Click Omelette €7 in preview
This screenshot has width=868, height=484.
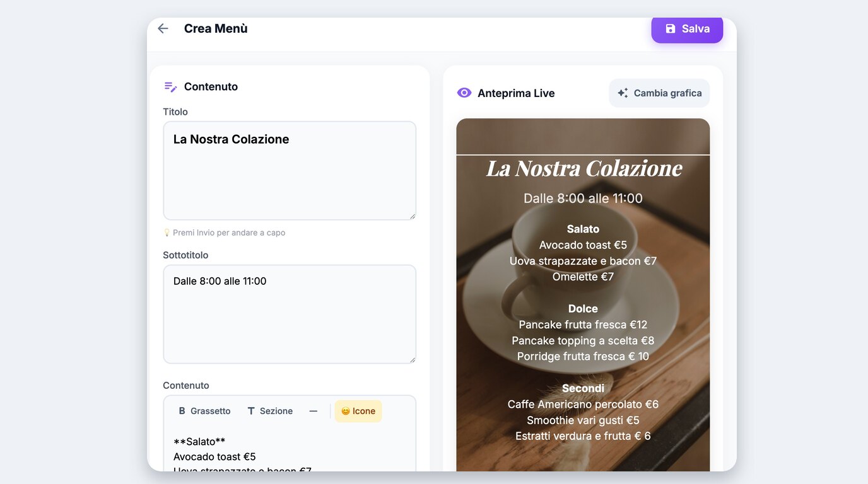583,277
